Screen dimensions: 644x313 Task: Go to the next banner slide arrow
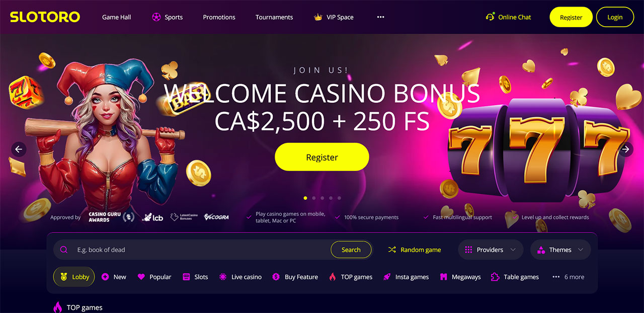pos(625,149)
